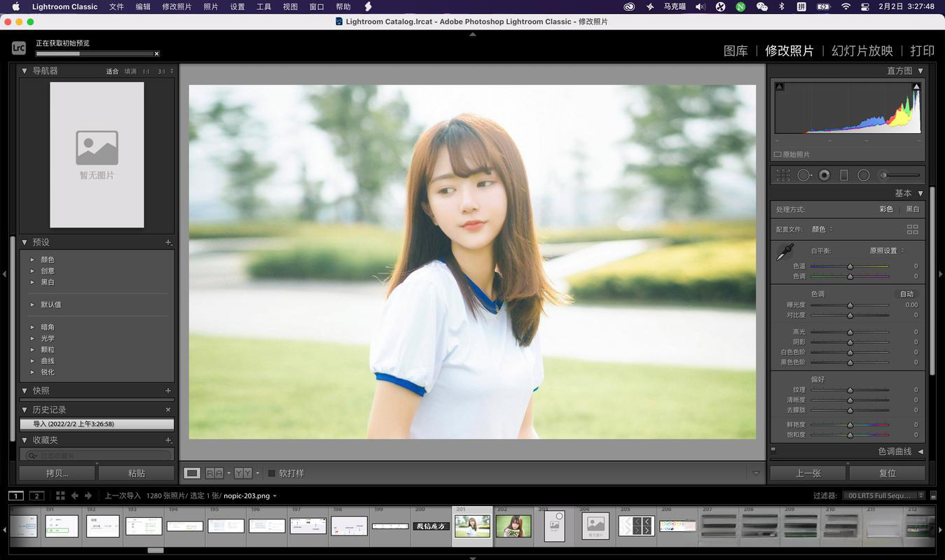Open the 照片 menu in menu bar

point(210,6)
